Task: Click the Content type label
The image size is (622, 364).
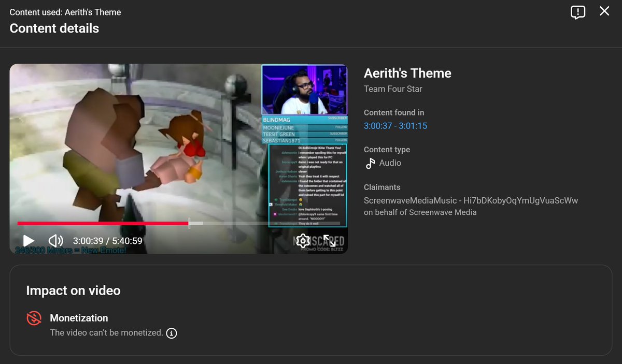Action: 387,150
